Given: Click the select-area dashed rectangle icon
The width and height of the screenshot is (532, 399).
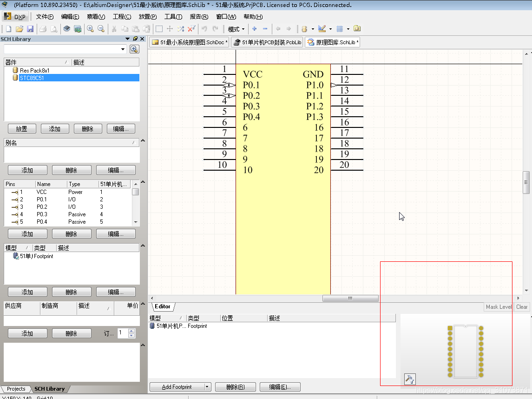Looking at the screenshot, I should pyautogui.click(x=159, y=29).
